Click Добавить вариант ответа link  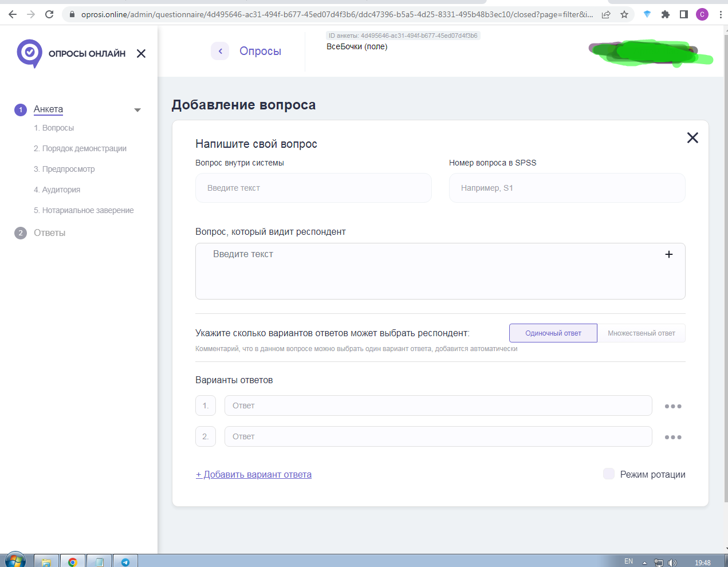(254, 474)
